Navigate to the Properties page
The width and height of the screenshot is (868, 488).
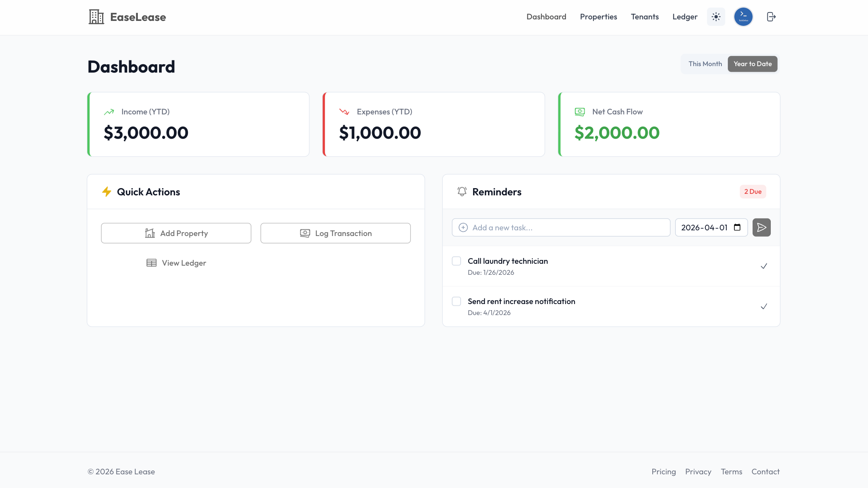(598, 17)
